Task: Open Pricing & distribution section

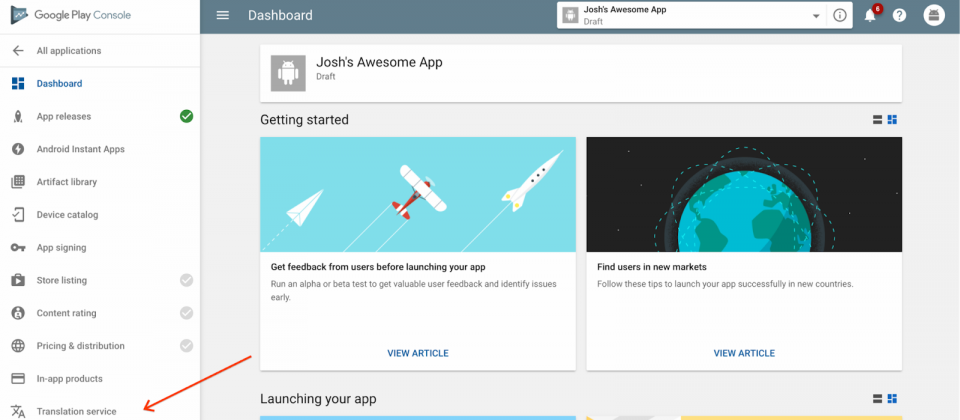Action: pos(80,345)
